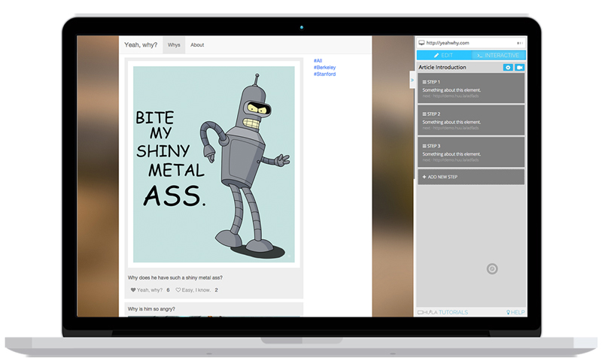Select the STEP 2 description text
Image resolution: width=602 pixels, height=364 pixels.
(x=451, y=123)
